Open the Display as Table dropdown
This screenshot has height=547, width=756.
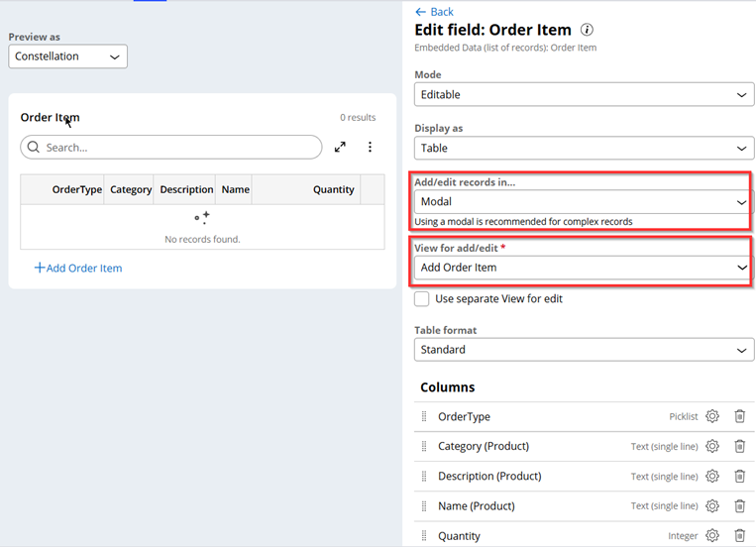(x=584, y=148)
